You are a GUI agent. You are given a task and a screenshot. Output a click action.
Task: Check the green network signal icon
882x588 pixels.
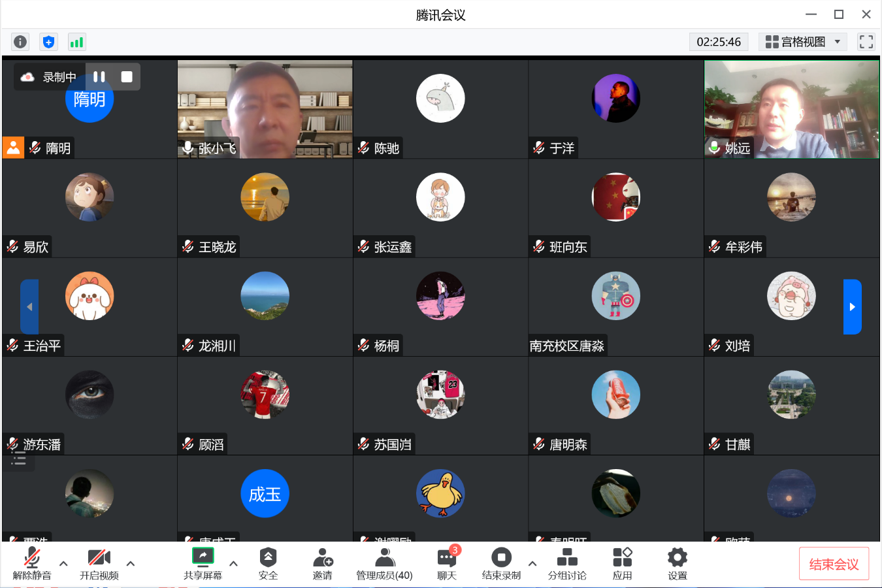(76, 42)
